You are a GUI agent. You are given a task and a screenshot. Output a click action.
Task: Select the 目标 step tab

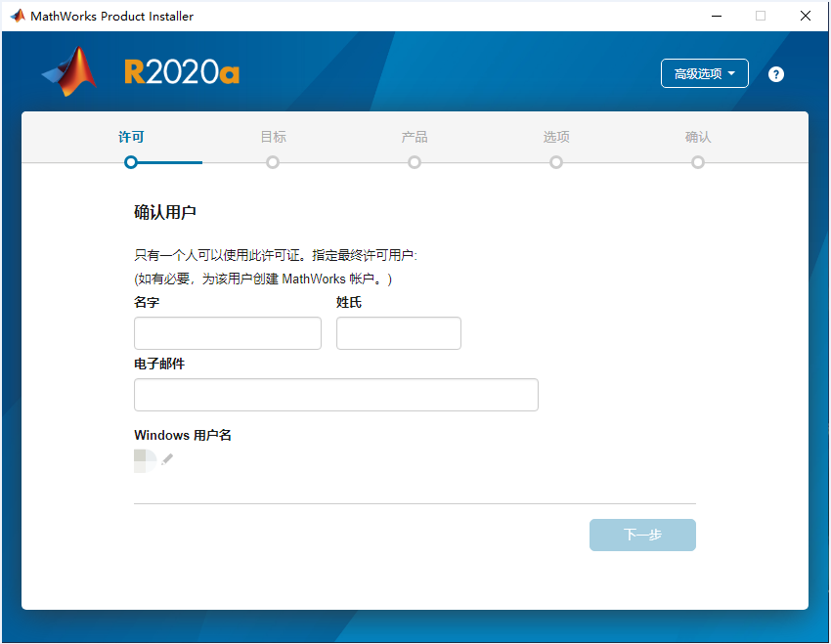(273, 137)
